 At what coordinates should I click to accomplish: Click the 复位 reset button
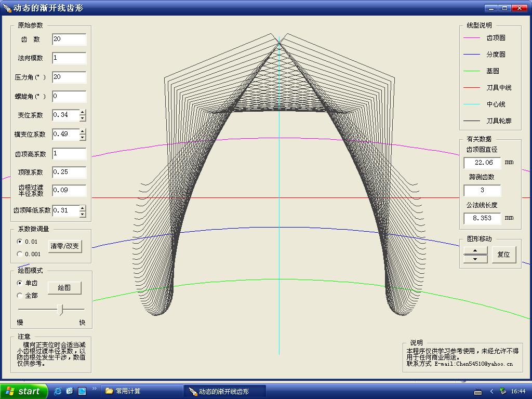(x=504, y=255)
